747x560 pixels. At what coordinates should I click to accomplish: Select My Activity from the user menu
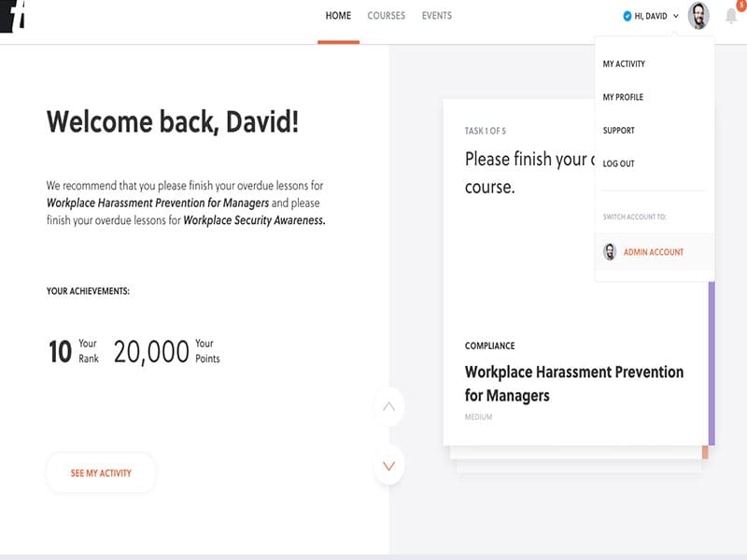tap(624, 64)
